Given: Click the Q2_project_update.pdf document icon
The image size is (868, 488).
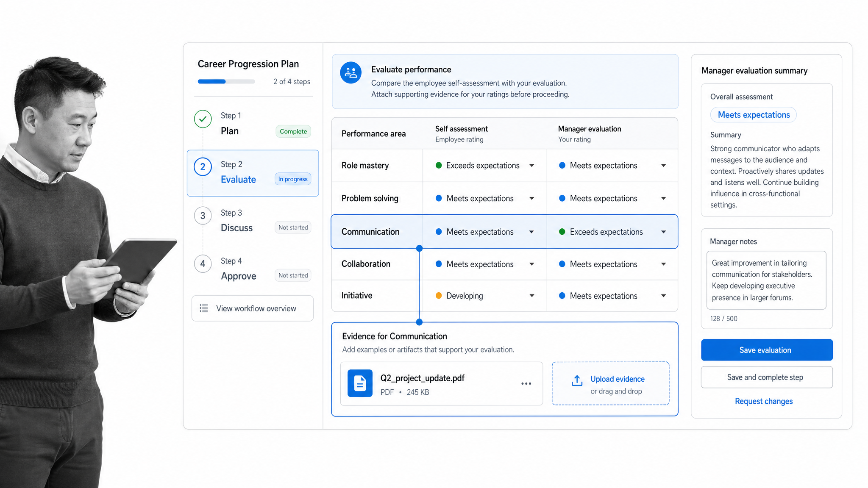Looking at the screenshot, I should (x=360, y=383).
